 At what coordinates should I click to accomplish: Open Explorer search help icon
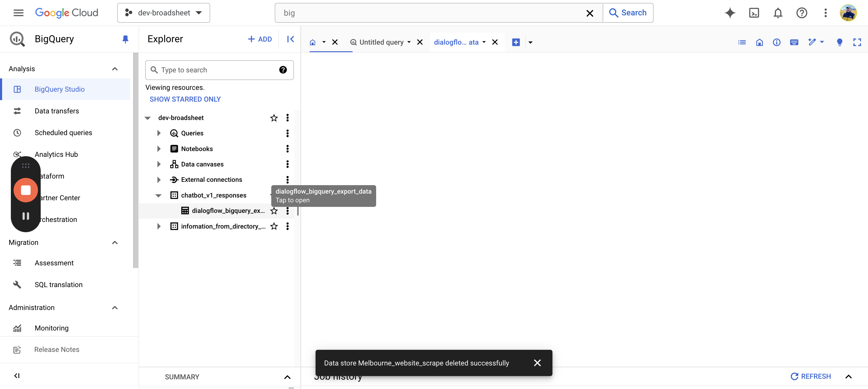[x=283, y=70]
